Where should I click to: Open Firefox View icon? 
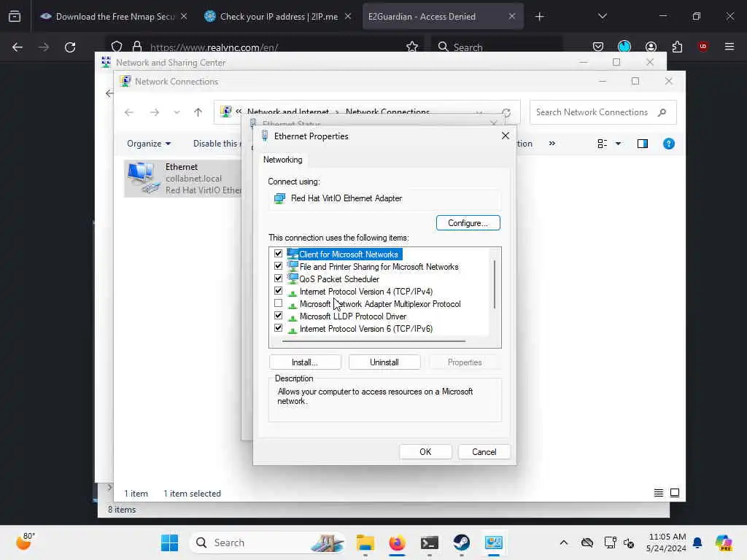click(15, 17)
